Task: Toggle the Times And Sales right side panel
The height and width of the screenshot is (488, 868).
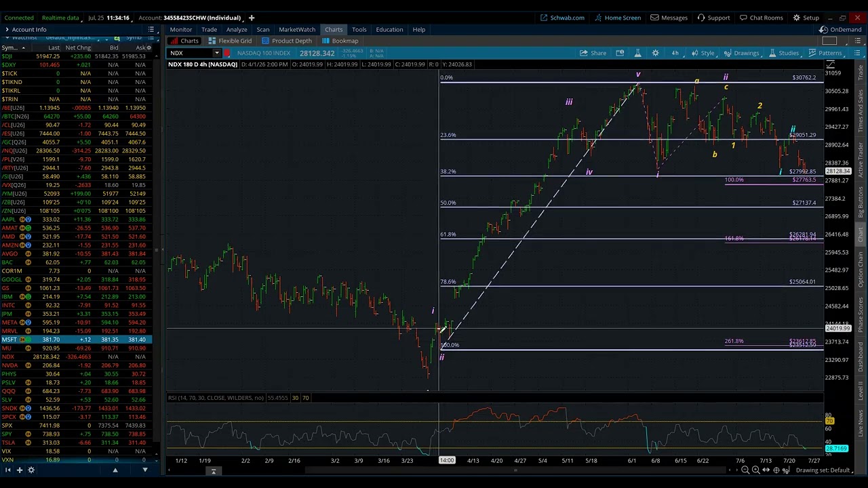Action: (x=861, y=111)
